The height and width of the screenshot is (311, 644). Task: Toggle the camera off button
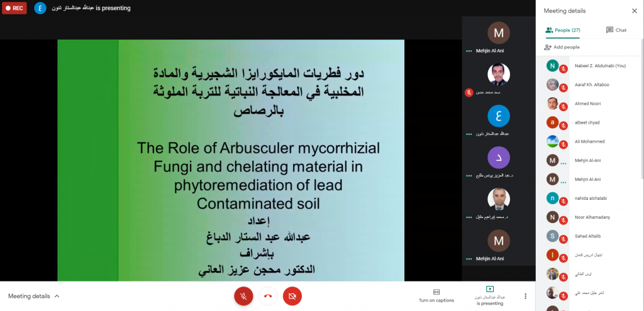point(292,296)
